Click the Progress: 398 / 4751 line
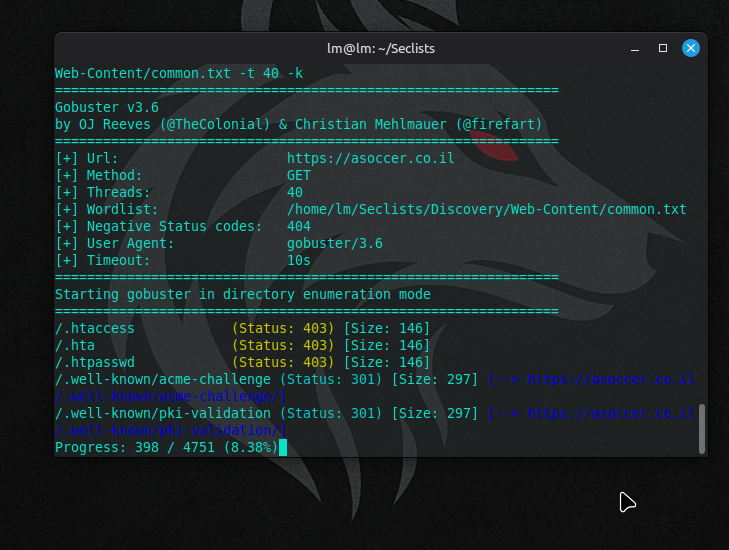 click(166, 447)
